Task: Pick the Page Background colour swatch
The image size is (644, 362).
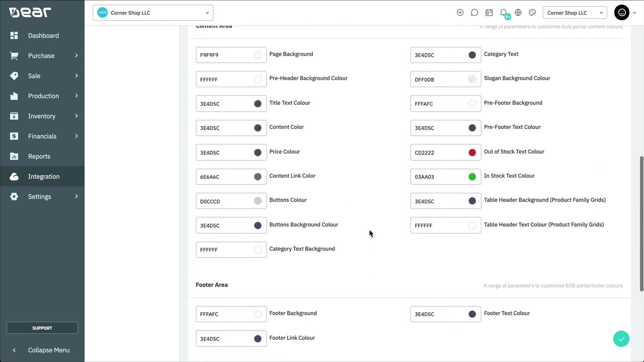Action: pyautogui.click(x=258, y=55)
